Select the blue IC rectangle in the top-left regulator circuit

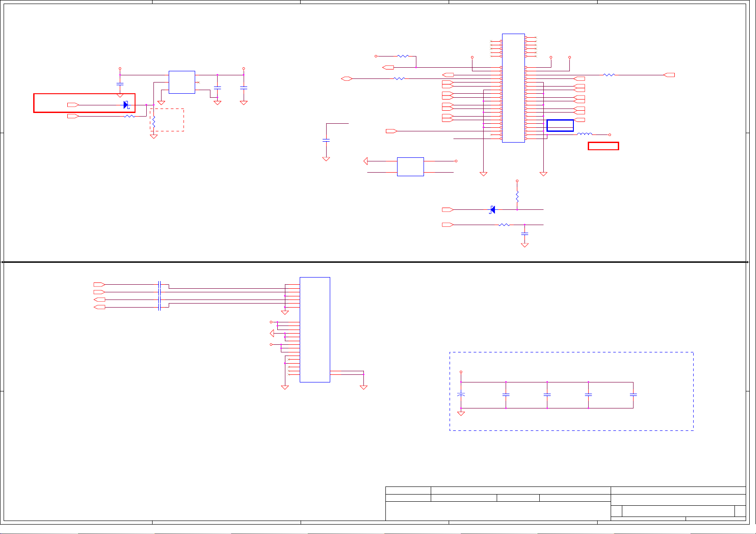(182, 82)
